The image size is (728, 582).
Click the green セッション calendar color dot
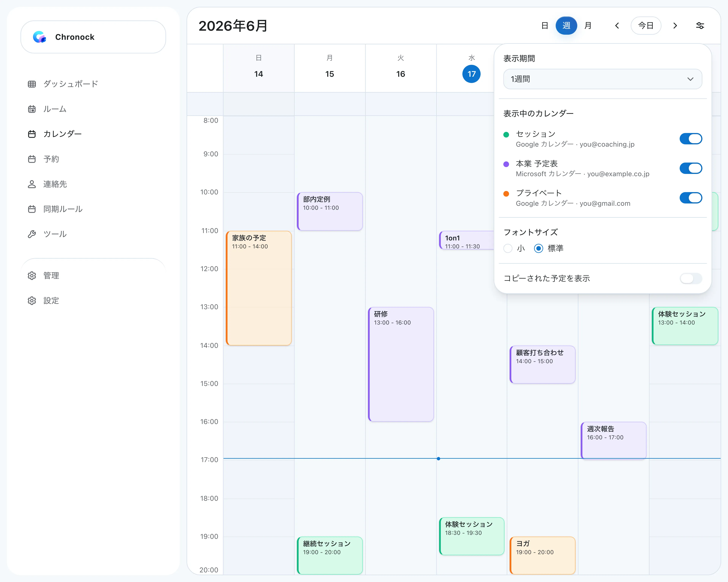[506, 135]
